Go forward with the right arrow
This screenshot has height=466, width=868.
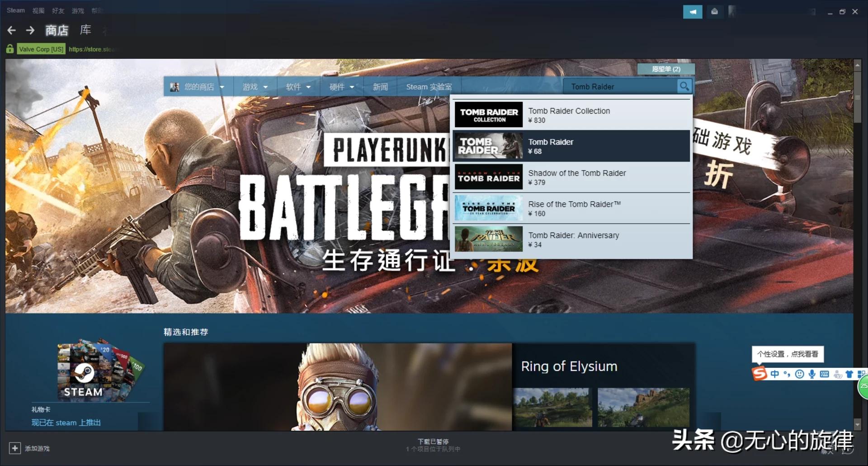coord(30,30)
